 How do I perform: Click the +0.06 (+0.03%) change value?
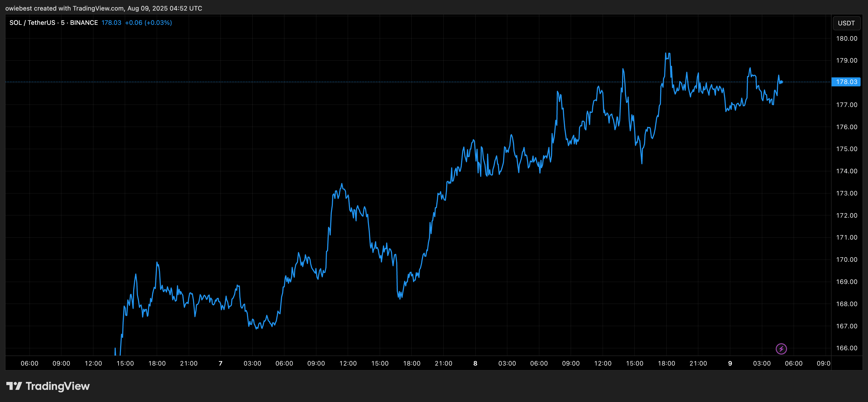tap(148, 22)
